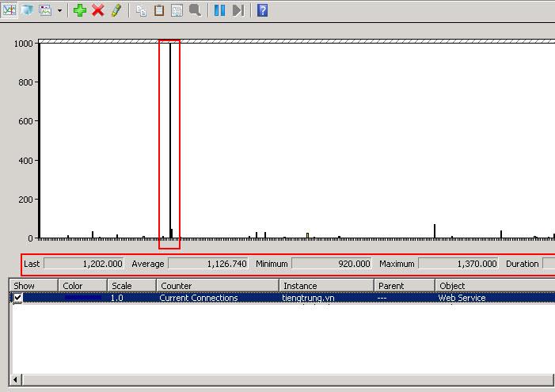Sort by the Object column header
The width and height of the screenshot is (555, 392).
pos(495,285)
